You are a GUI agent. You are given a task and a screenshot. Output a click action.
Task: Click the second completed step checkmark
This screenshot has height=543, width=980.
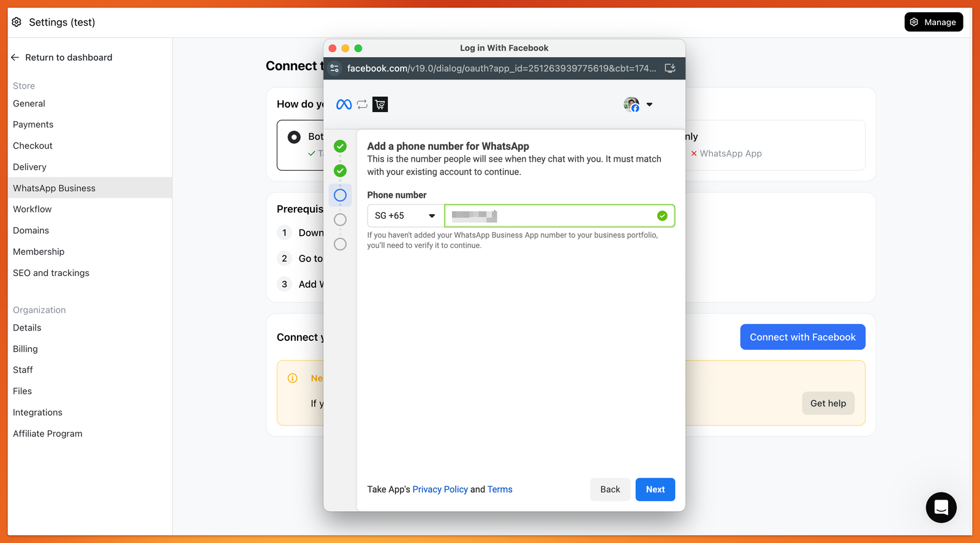(340, 171)
